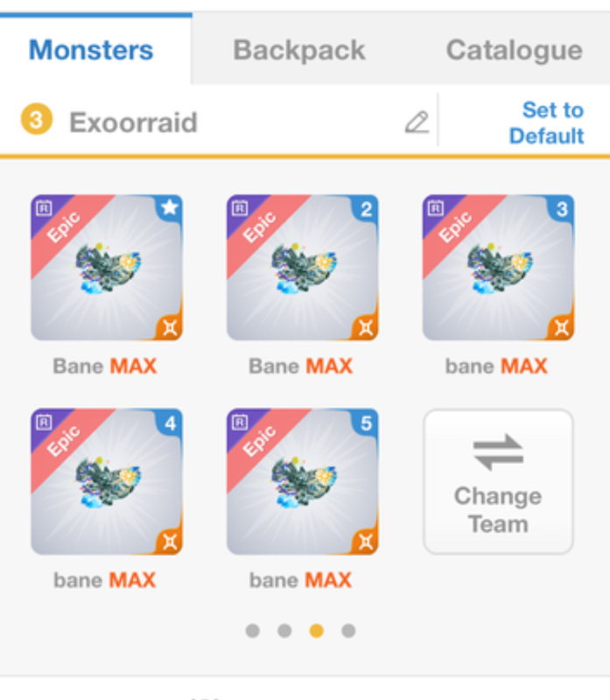This screenshot has width=610, height=700.
Task: Click the Set to Default link
Action: coord(547,122)
